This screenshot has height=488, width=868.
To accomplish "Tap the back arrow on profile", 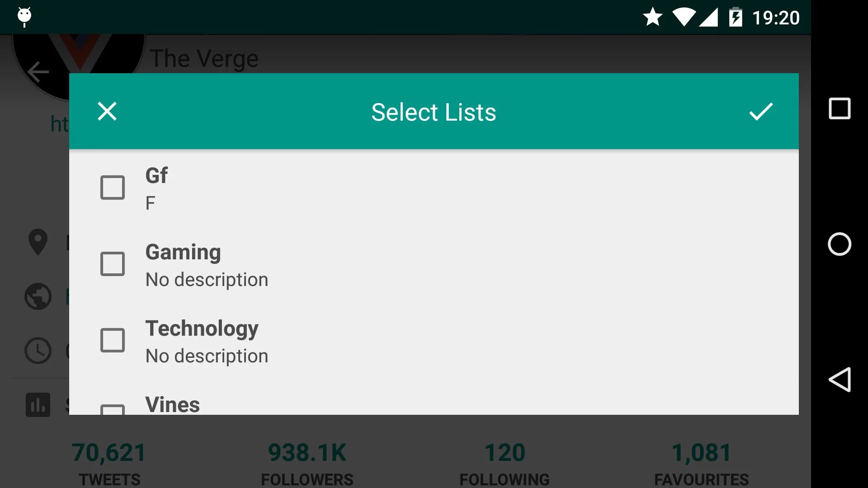I will click(x=38, y=71).
